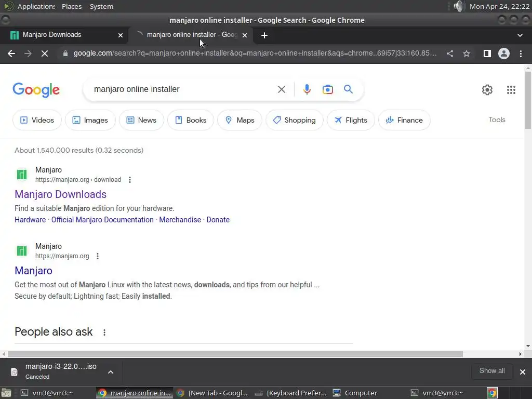Open Google quick settings gear
532x399 pixels.
click(487, 89)
